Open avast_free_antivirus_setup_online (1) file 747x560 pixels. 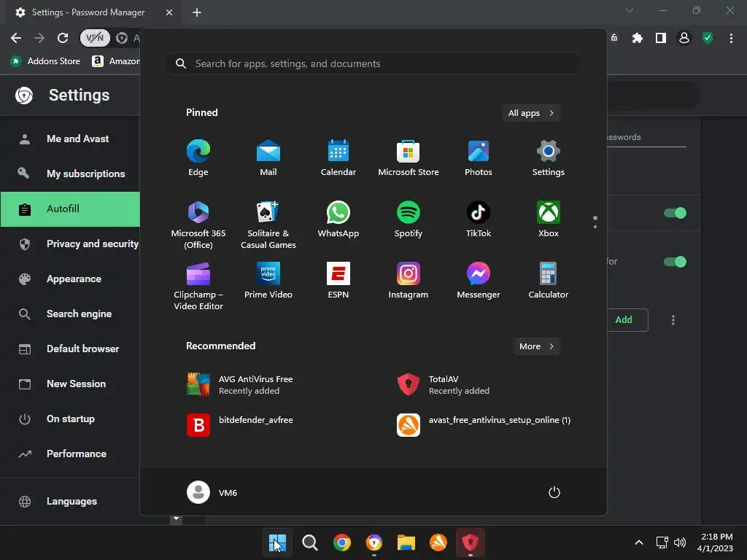point(485,425)
